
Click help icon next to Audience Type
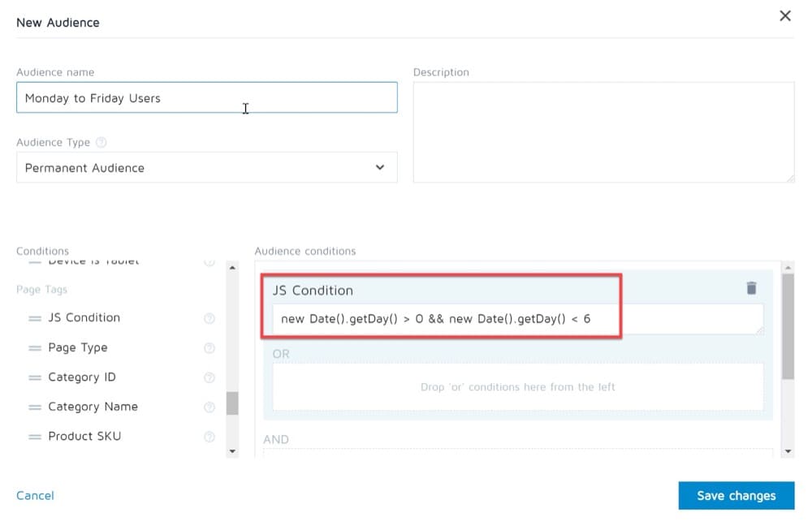click(x=101, y=142)
